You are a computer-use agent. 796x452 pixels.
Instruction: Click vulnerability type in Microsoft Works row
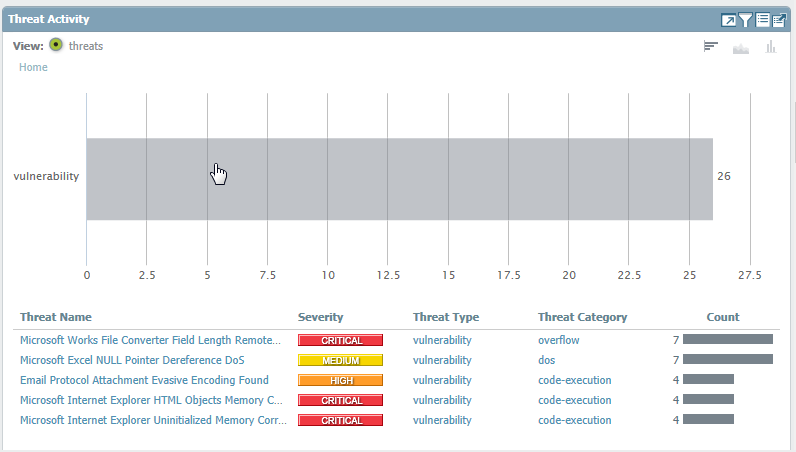tap(442, 340)
